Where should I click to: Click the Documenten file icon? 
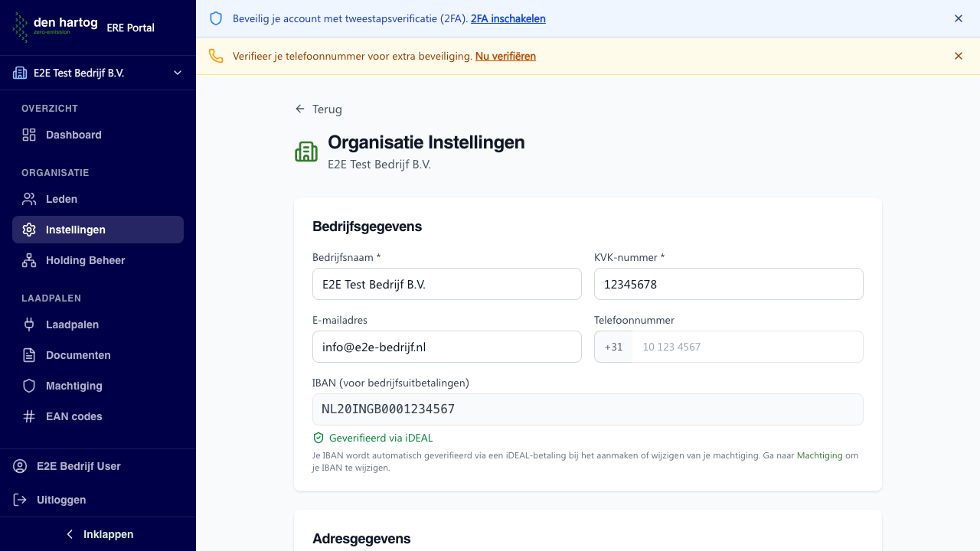pos(29,355)
